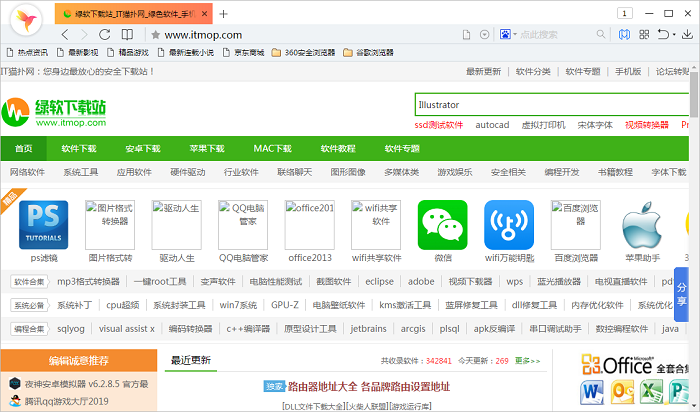Expand the address bar dropdown circle
This screenshot has height=412, width=700.
point(484,34)
